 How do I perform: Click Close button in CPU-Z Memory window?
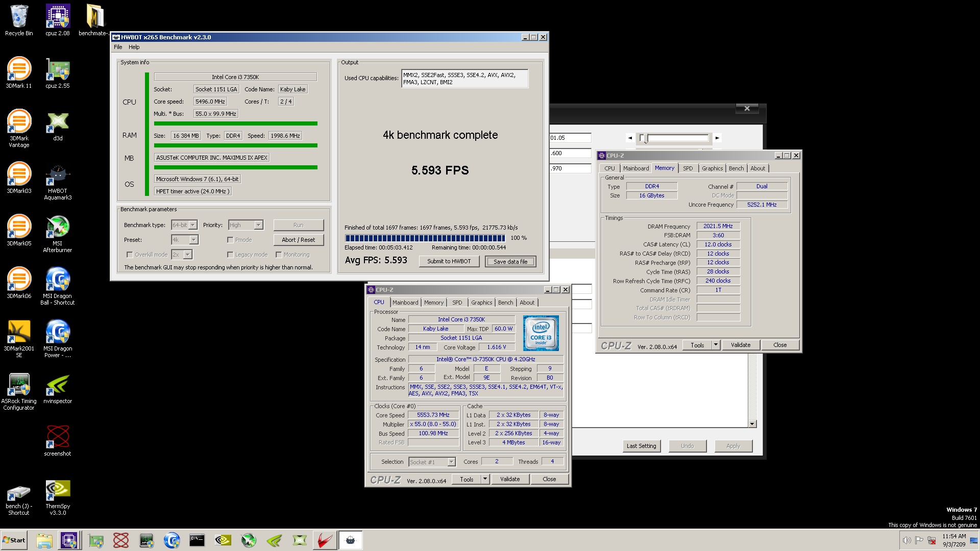[780, 345]
